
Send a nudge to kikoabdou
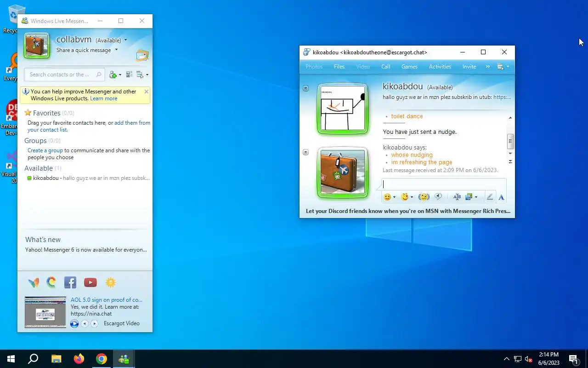[x=424, y=197]
